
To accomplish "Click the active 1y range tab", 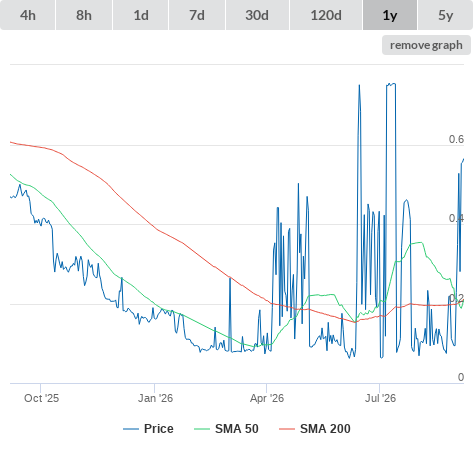I will click(x=390, y=15).
